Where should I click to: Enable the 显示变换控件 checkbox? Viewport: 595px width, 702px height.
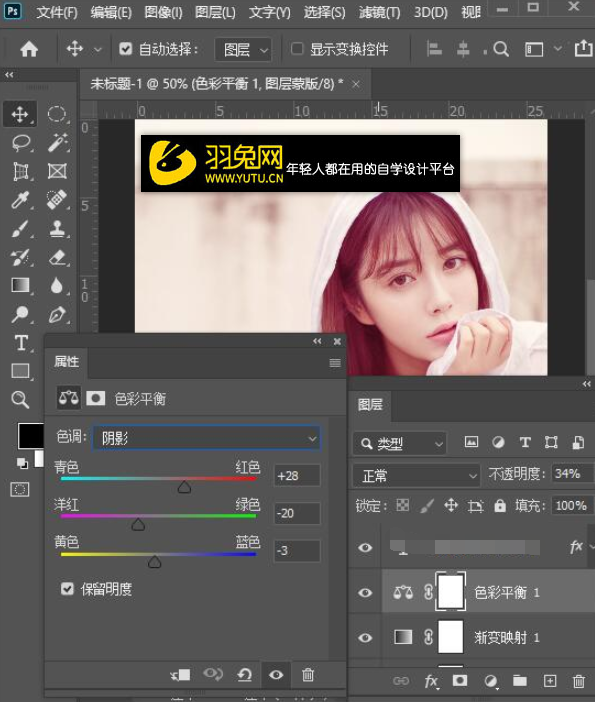[297, 49]
